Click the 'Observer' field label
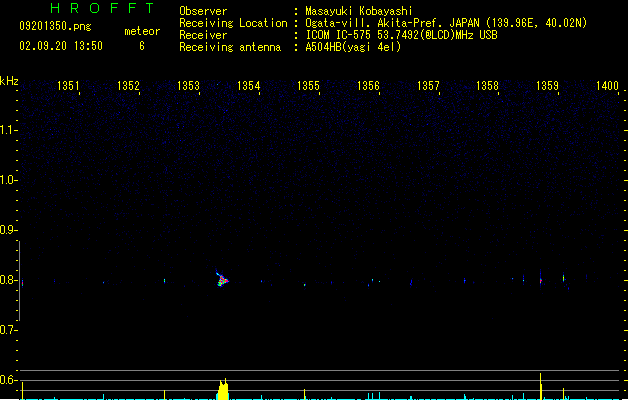Screen dimensions: 629x400 click(x=203, y=11)
